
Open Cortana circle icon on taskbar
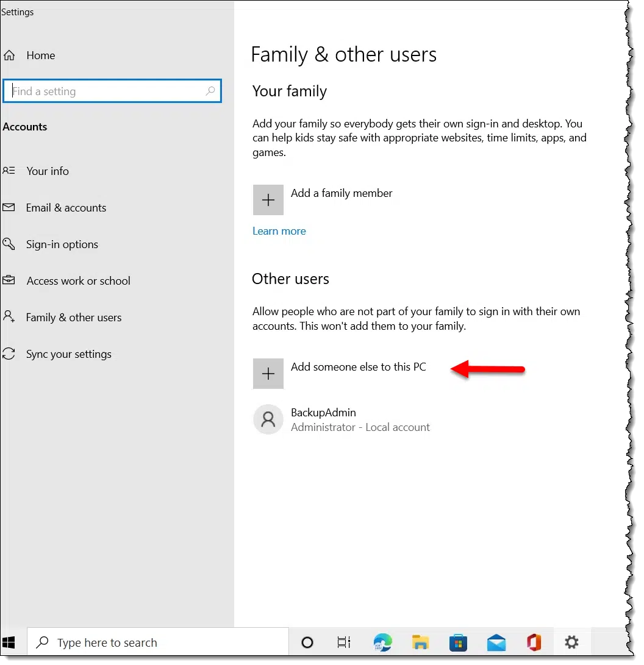307,642
